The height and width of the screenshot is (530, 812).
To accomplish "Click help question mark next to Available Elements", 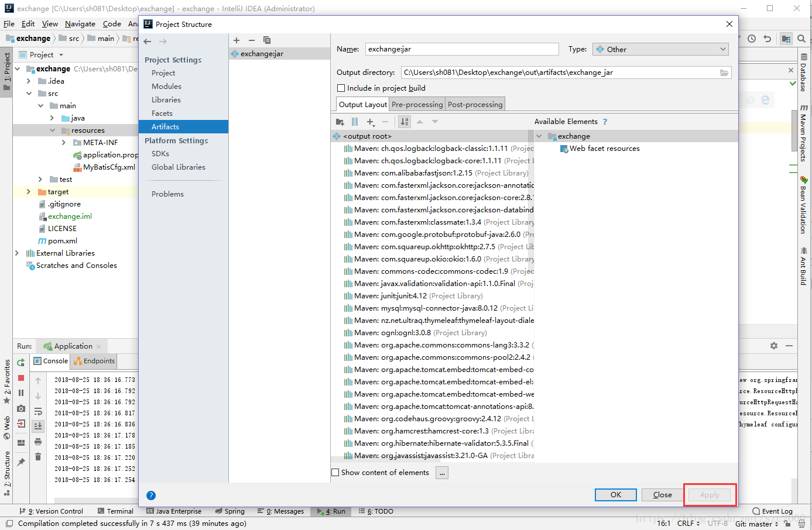I will (x=605, y=122).
